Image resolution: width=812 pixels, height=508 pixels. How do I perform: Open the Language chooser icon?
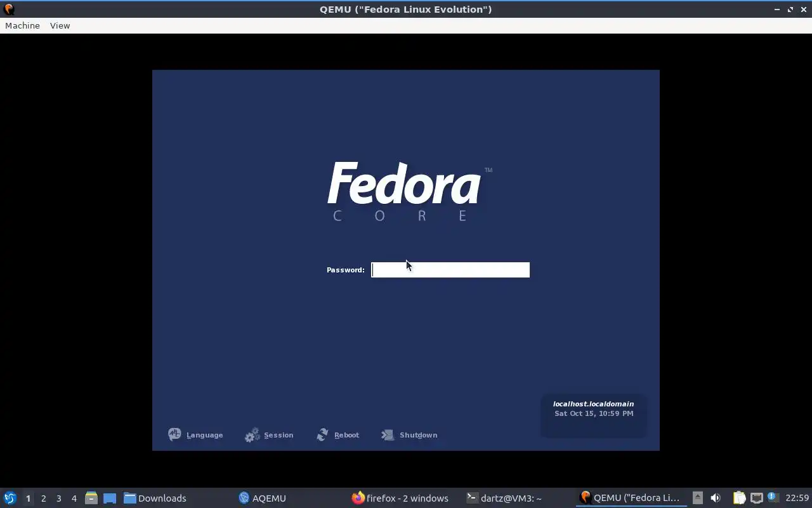tap(174, 434)
